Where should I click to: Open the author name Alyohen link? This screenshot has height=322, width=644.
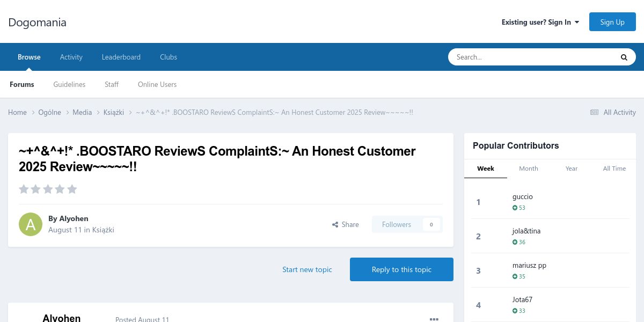pos(74,218)
